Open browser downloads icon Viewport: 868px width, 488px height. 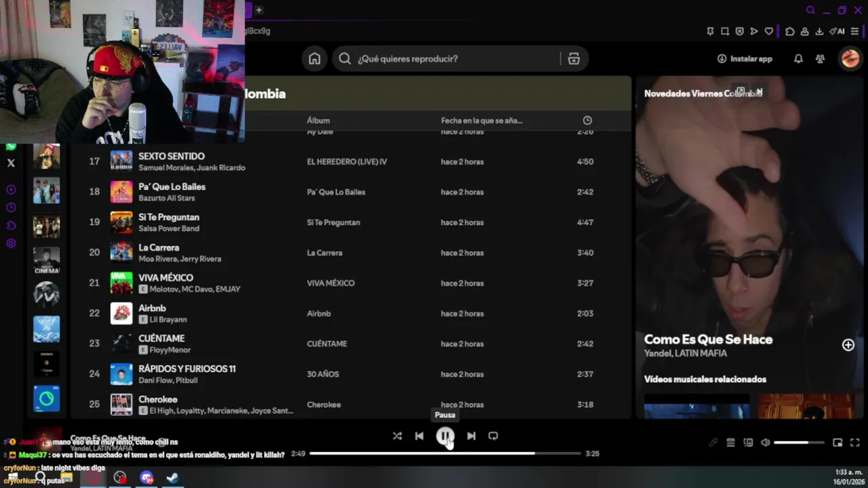819,31
